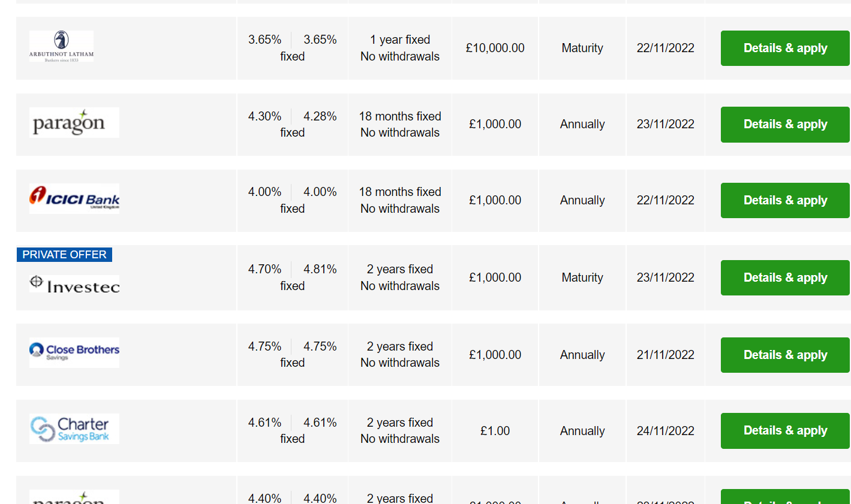Open Details & apply for Paragon 4.30%
Viewport: 851px width, 504px height.
pyautogui.click(x=785, y=124)
